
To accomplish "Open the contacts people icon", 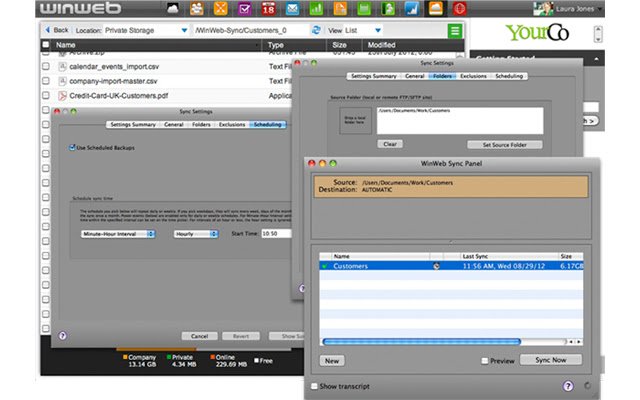I will [197, 8].
